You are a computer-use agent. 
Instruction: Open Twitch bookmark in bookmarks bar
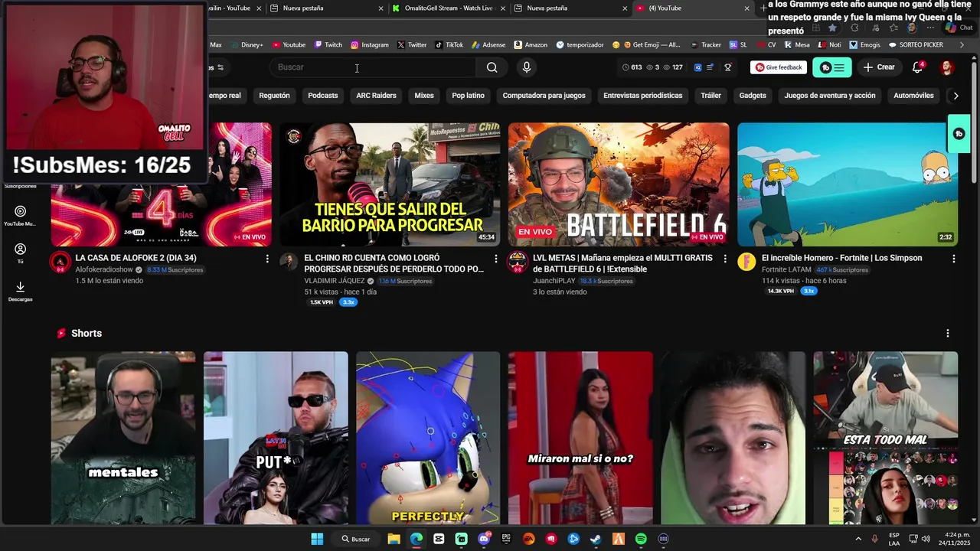pyautogui.click(x=327, y=45)
